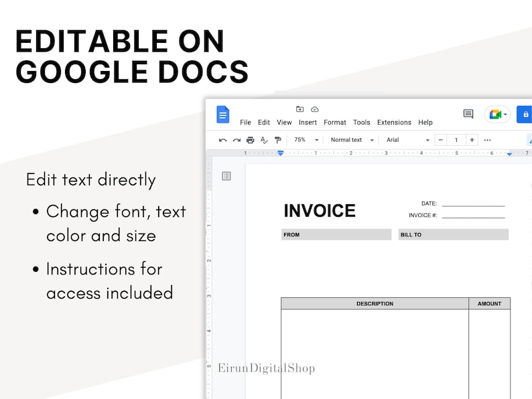
Task: Open the Help menu
Action: [425, 123]
